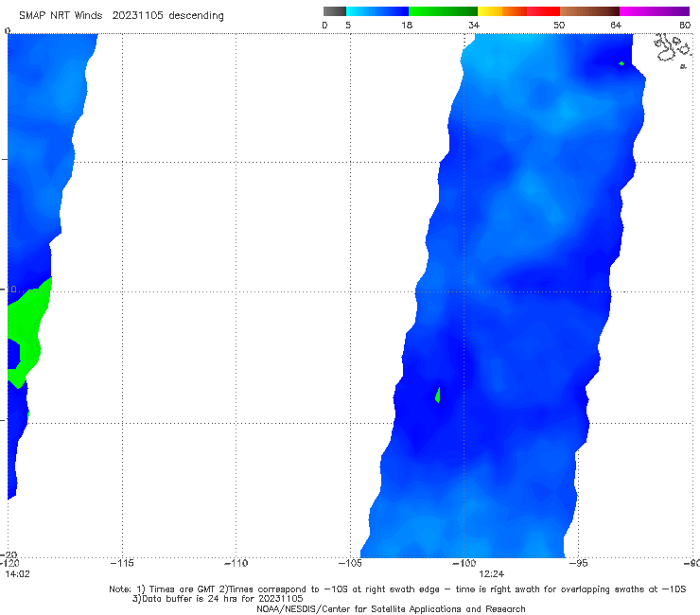Click the color bar label 64
The width and height of the screenshot is (700, 615).
click(616, 25)
